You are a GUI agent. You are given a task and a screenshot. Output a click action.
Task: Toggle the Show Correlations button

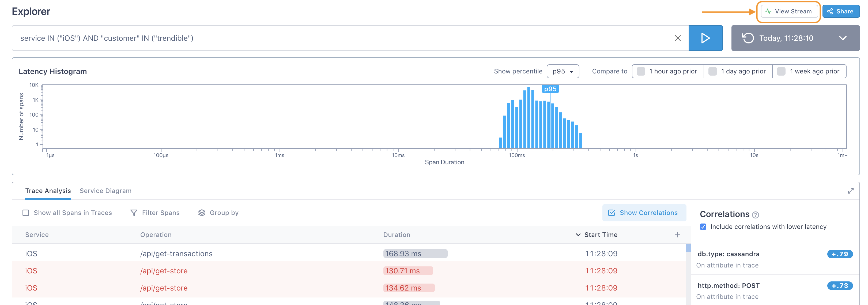coord(644,213)
